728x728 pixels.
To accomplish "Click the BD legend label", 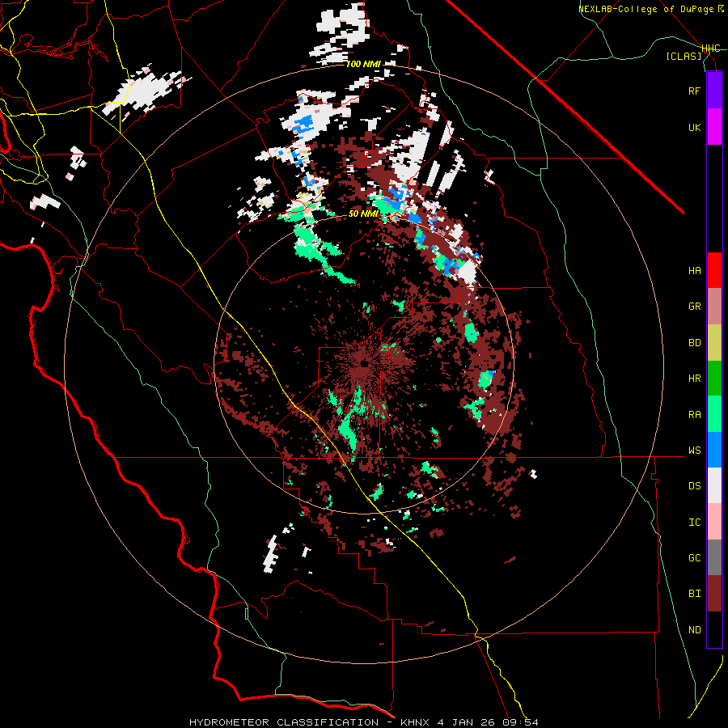I will tap(694, 343).
